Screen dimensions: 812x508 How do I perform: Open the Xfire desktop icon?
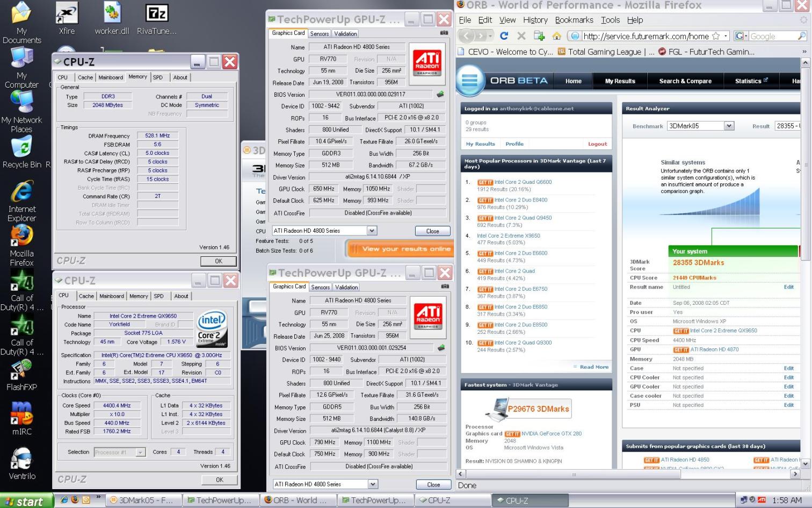coord(67,18)
